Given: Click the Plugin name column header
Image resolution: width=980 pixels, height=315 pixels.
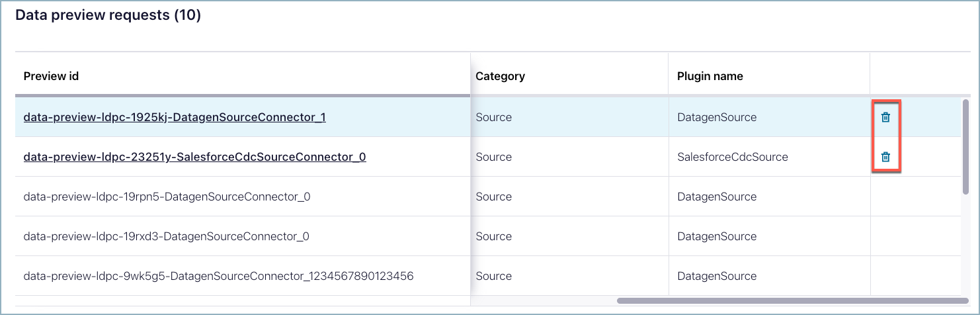Looking at the screenshot, I should click(710, 76).
